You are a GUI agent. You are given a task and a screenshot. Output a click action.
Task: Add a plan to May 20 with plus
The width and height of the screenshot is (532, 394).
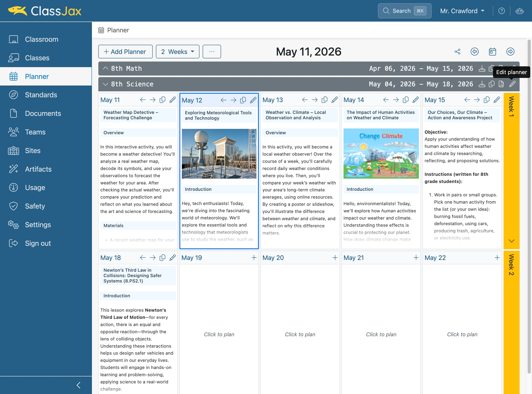(x=335, y=258)
